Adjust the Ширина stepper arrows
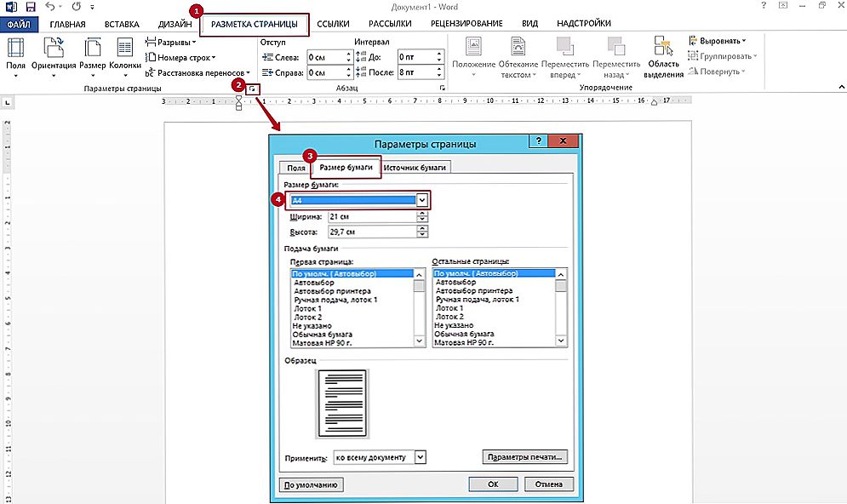847x504 pixels. click(422, 216)
